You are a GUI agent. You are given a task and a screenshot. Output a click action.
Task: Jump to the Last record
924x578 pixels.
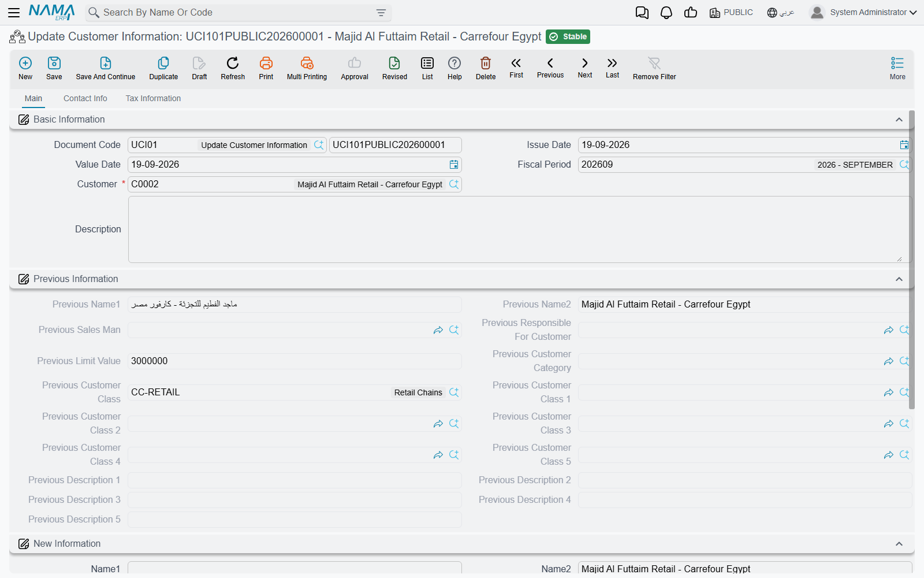[612, 68]
